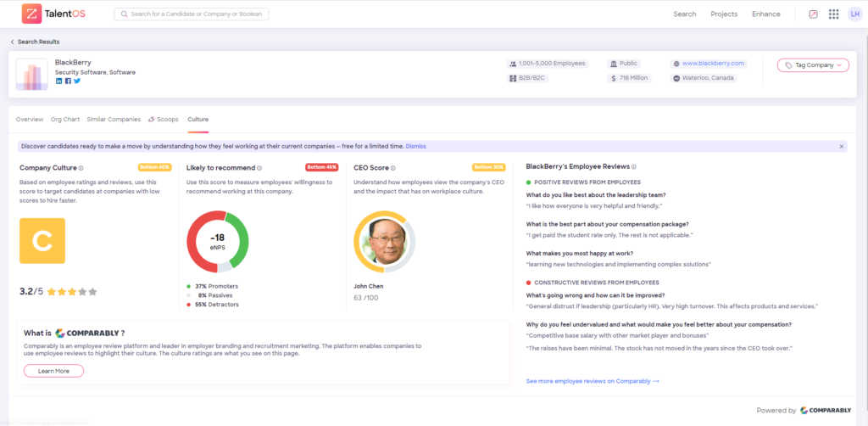Click the Search Results back link

pyautogui.click(x=38, y=42)
